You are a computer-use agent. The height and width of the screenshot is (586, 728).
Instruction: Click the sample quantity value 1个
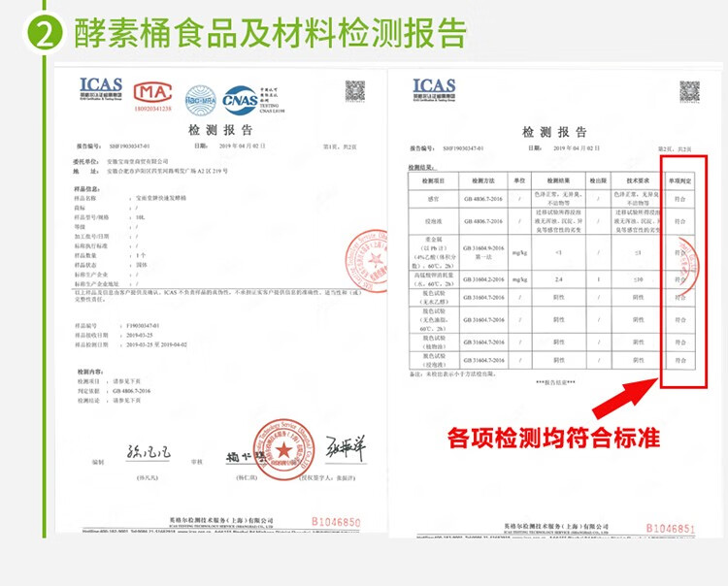[x=141, y=256]
